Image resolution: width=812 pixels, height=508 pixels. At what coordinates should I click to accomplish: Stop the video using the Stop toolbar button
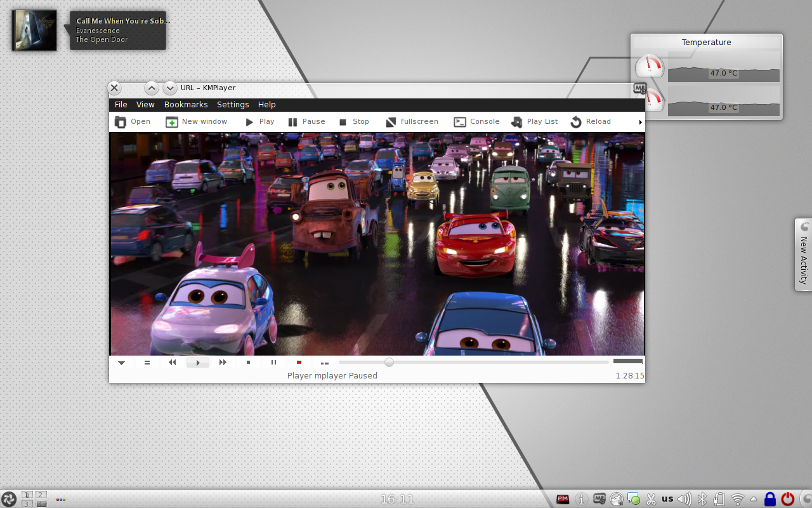353,122
